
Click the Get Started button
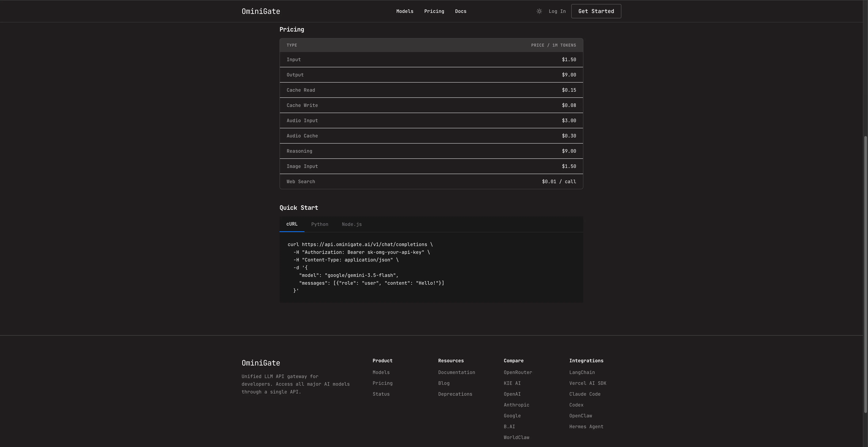(596, 11)
